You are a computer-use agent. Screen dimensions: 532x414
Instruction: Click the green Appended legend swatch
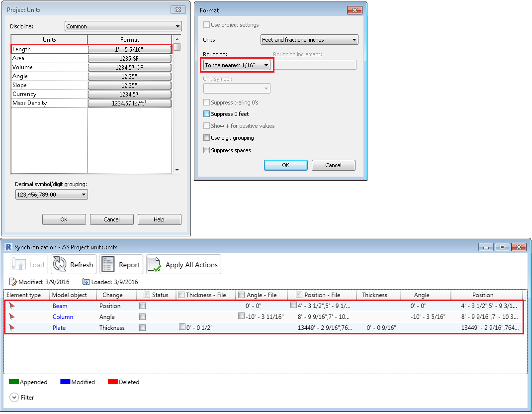coord(14,382)
